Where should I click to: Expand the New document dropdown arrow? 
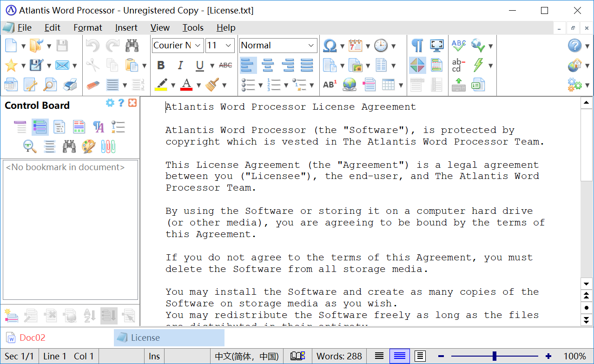click(x=23, y=46)
